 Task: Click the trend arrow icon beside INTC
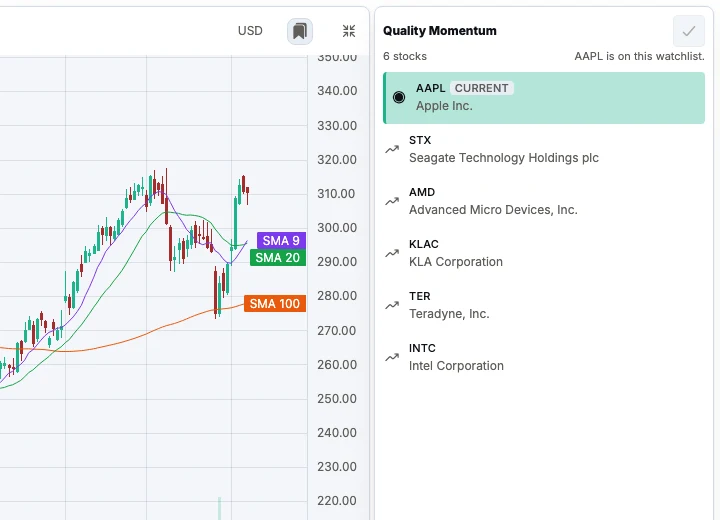click(392, 357)
